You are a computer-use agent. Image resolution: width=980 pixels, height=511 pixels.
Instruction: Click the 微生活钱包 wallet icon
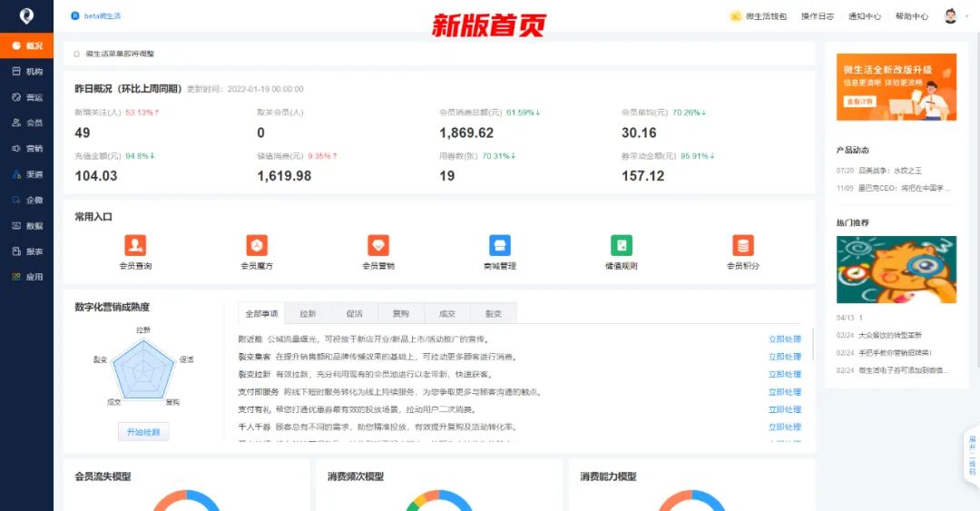point(735,16)
